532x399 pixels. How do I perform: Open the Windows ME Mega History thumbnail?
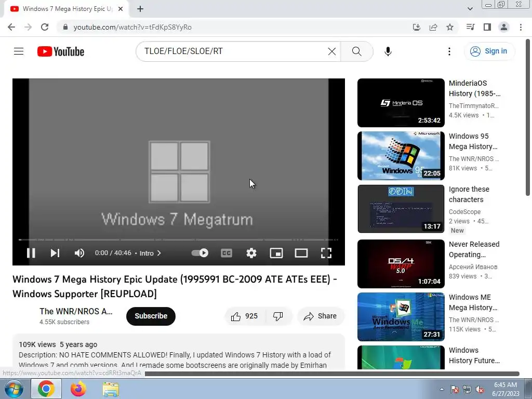pos(401,316)
